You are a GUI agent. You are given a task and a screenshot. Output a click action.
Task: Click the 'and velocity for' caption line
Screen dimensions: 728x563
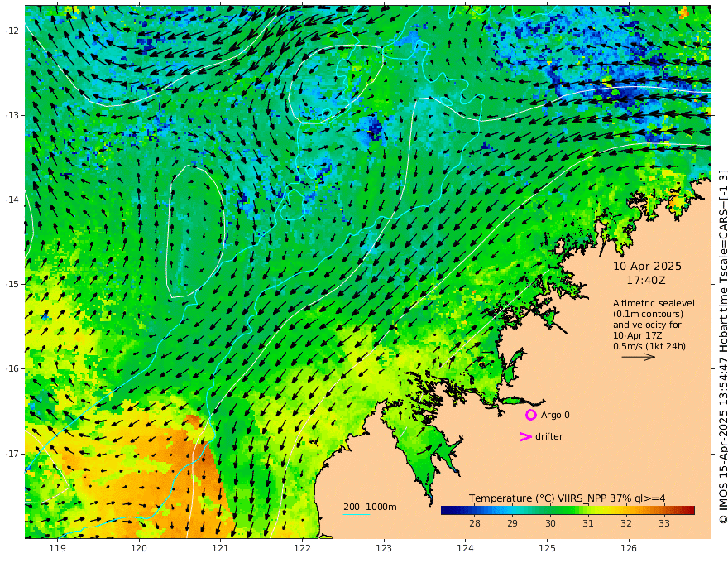click(x=647, y=325)
